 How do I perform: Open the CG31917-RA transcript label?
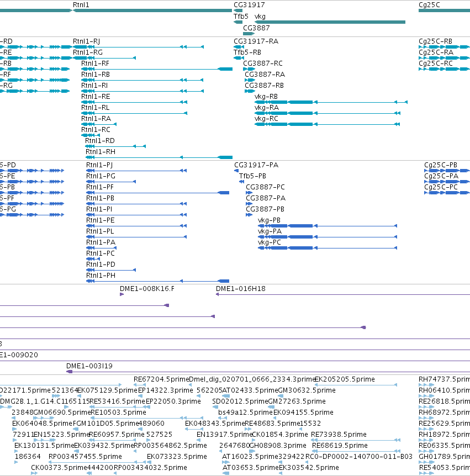point(256,41)
